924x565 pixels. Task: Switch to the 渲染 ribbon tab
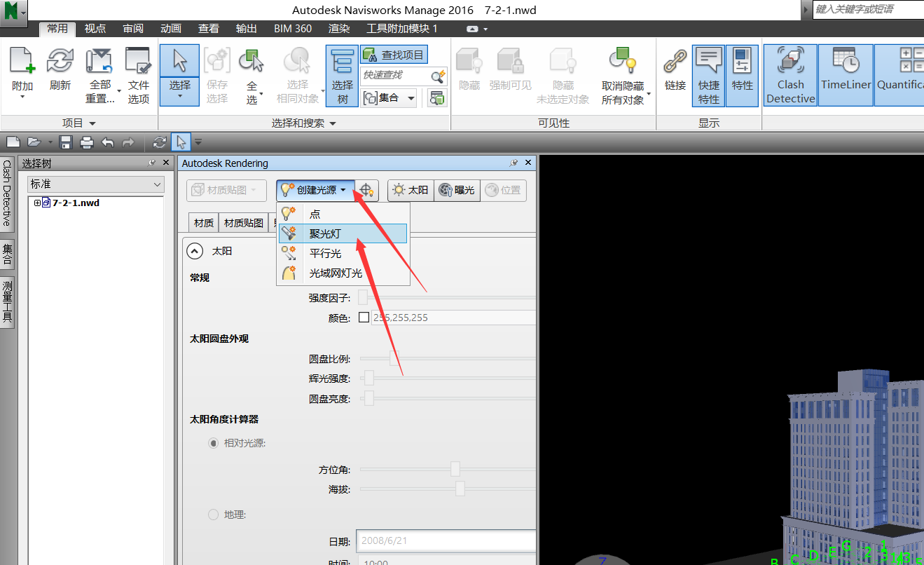click(339, 29)
